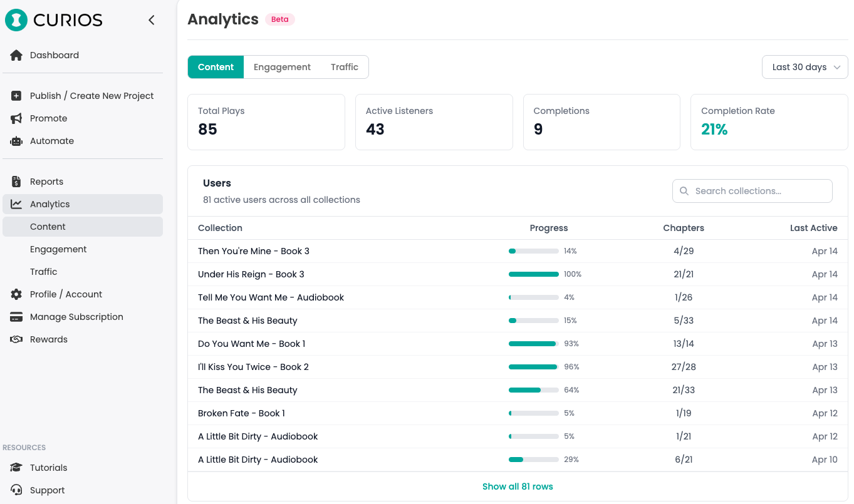854x504 pixels.
Task: Click the Curios logo icon
Action: tap(16, 20)
